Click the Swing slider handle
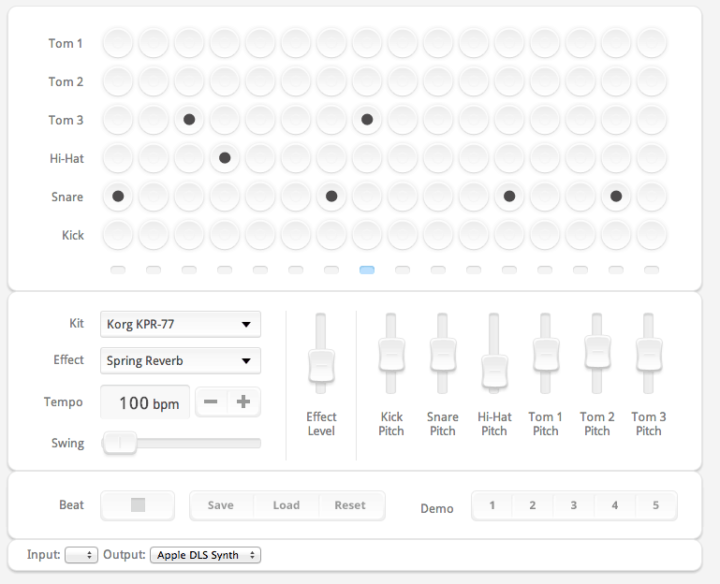The width and height of the screenshot is (720, 584). tap(120, 442)
